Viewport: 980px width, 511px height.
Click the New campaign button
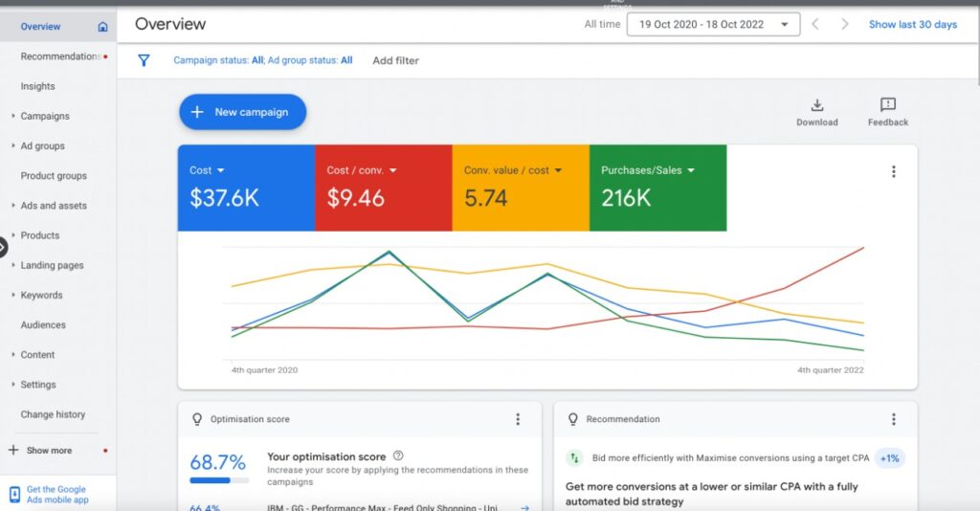242,112
